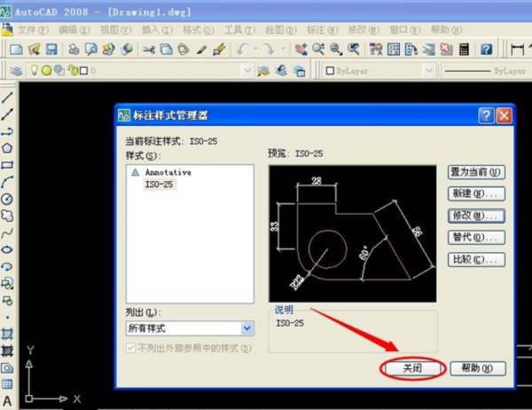
Task: Click the 修改(M)... dialog button
Action: pos(476,216)
